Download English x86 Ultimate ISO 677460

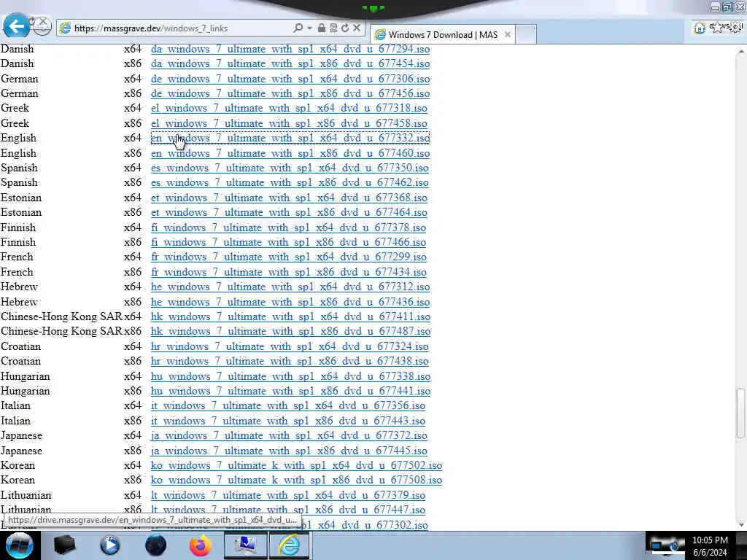(290, 153)
